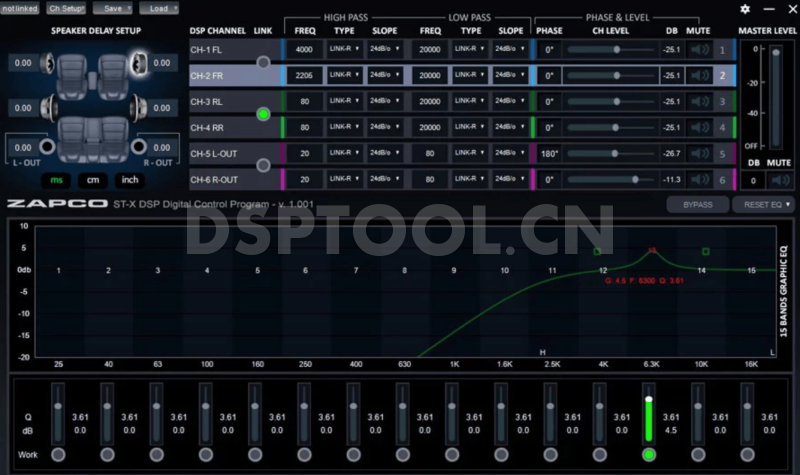
Task: Open CH-6 R-OUT low pass slope dropdown
Action: (510, 180)
